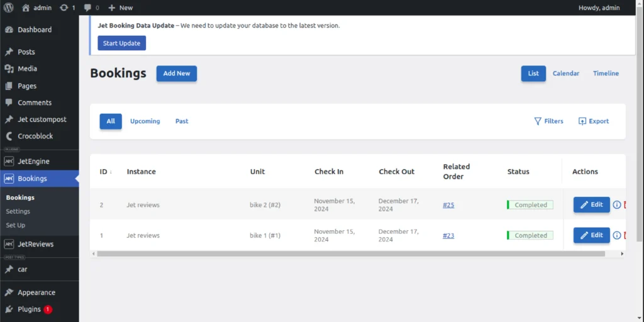Sort the table by ID column

(103, 172)
